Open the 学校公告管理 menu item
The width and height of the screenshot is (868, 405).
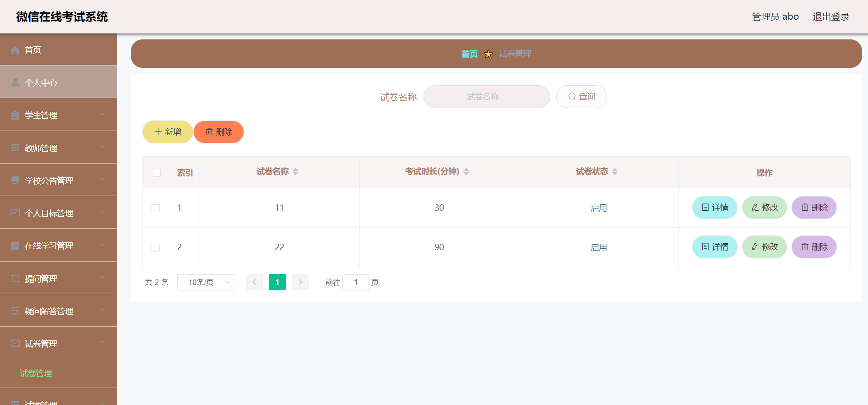59,180
